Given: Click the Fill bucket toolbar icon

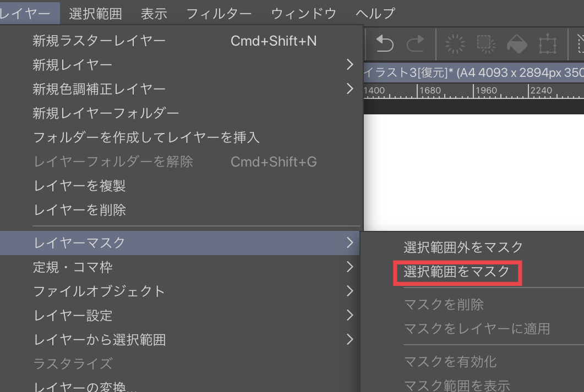Looking at the screenshot, I should pyautogui.click(x=517, y=44).
